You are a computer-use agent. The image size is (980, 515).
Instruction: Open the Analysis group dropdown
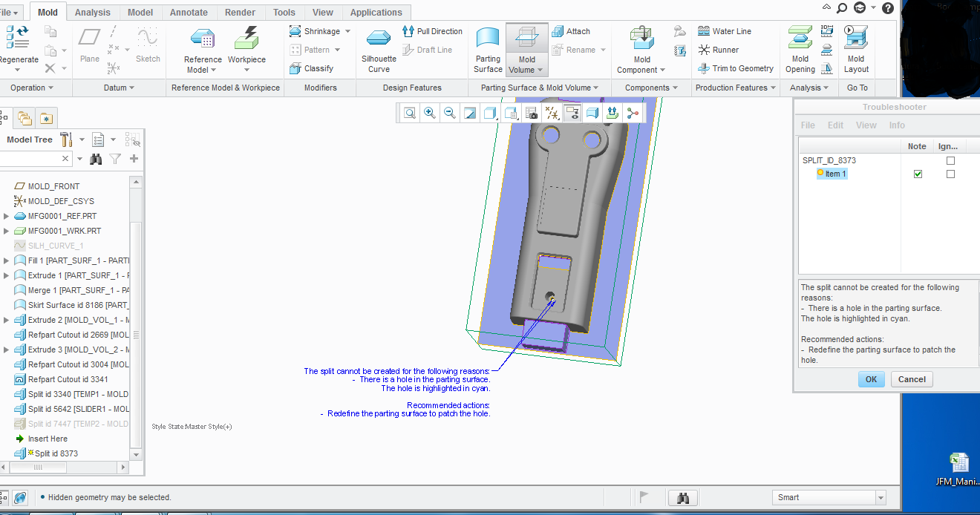(810, 88)
